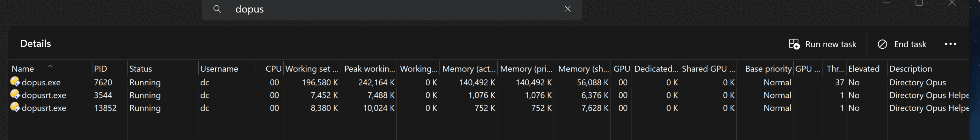Click the Base priority column header
This screenshot has width=980, height=140.
768,69
